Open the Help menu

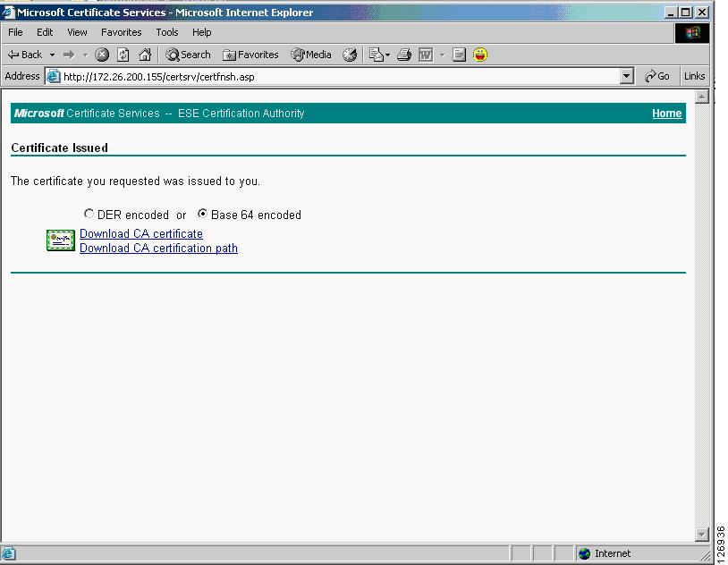[201, 32]
